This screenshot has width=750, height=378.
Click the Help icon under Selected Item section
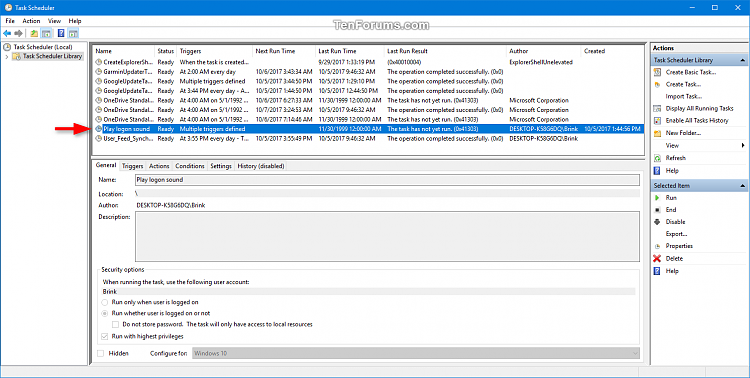[657, 271]
